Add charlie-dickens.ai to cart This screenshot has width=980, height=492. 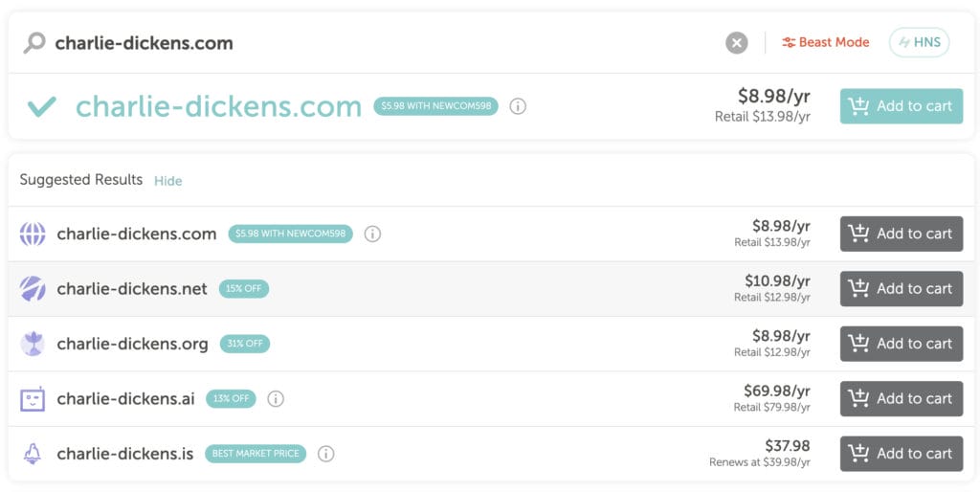(902, 399)
